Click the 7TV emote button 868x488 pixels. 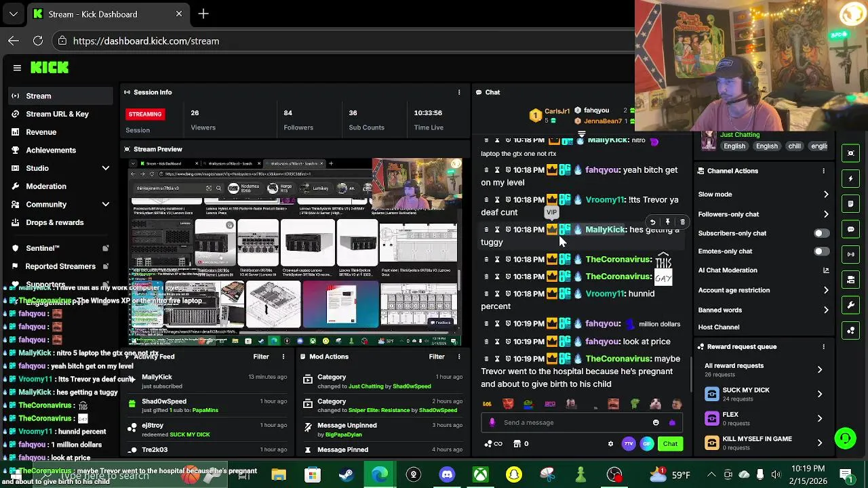click(629, 444)
